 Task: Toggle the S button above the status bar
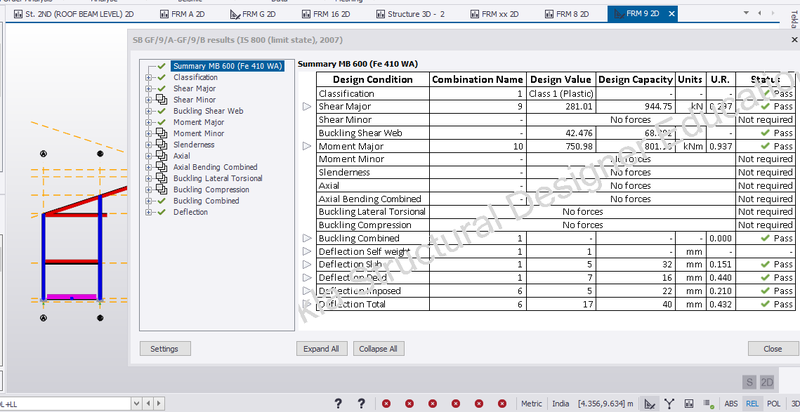tap(749, 382)
